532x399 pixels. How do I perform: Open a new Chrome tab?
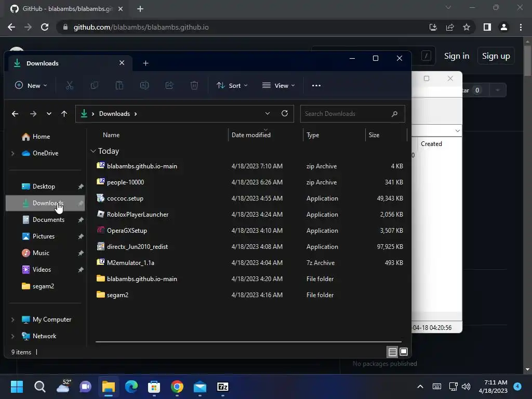140,9
